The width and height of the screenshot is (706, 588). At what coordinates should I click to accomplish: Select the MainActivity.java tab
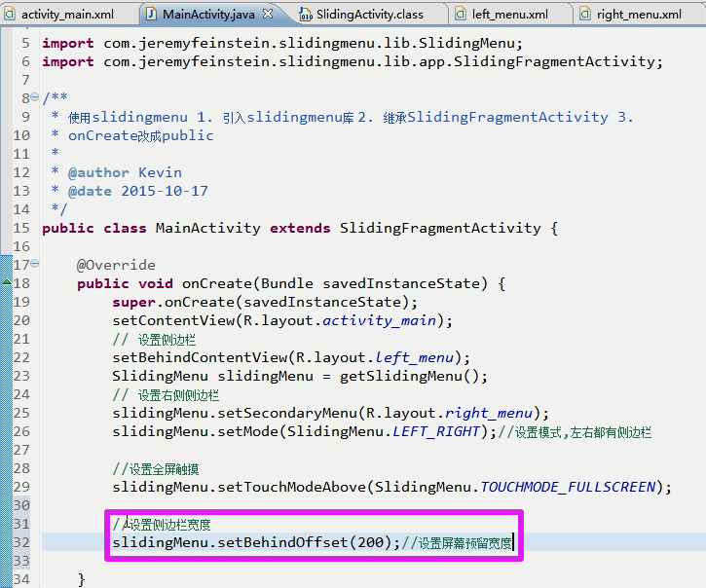point(208,15)
